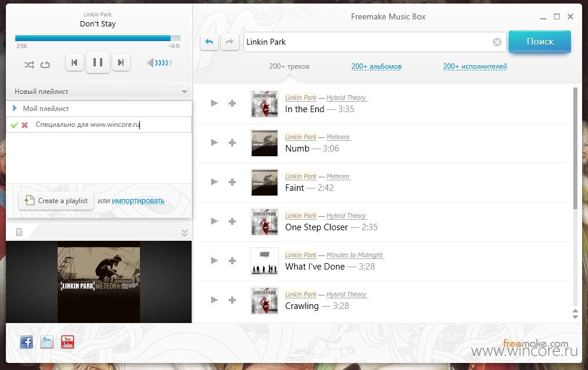Play In the End track
588x370 pixels.
tap(214, 103)
